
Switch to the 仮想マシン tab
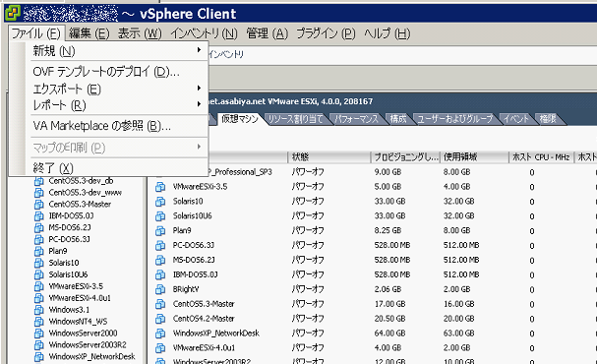click(x=240, y=119)
